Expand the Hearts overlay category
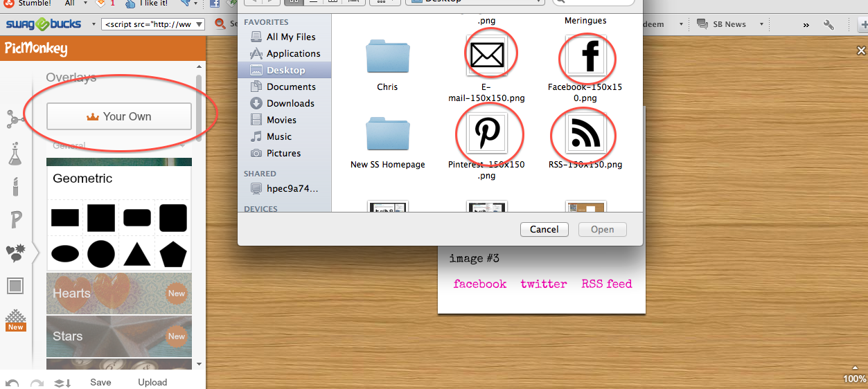Screen dimensions: 868x389 [119, 293]
